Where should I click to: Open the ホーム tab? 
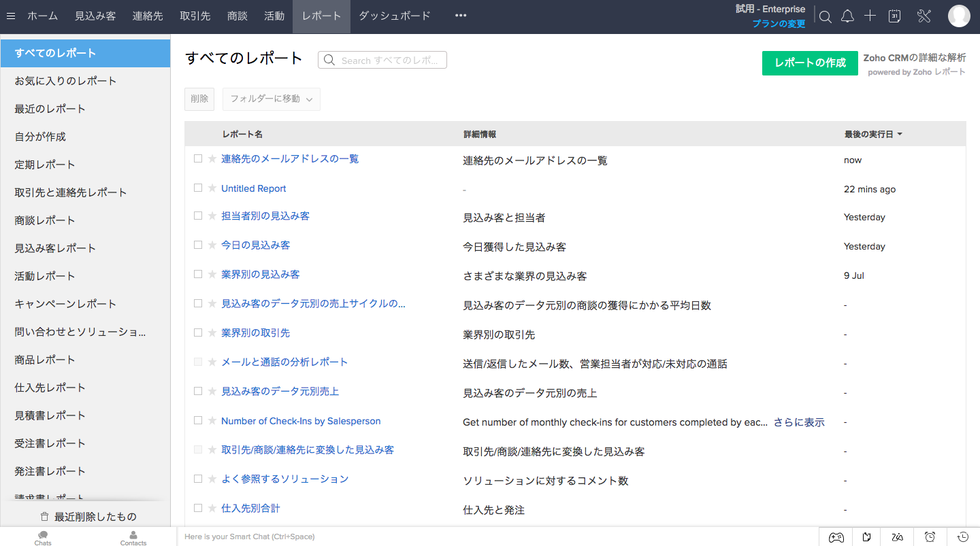coord(42,16)
